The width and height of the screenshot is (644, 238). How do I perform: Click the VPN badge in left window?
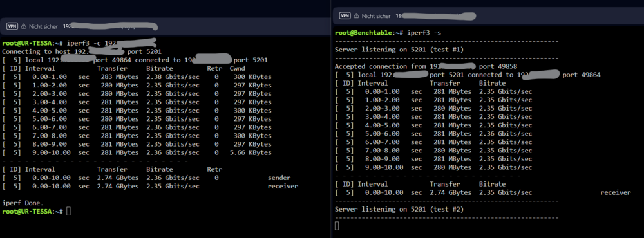pyautogui.click(x=12, y=26)
